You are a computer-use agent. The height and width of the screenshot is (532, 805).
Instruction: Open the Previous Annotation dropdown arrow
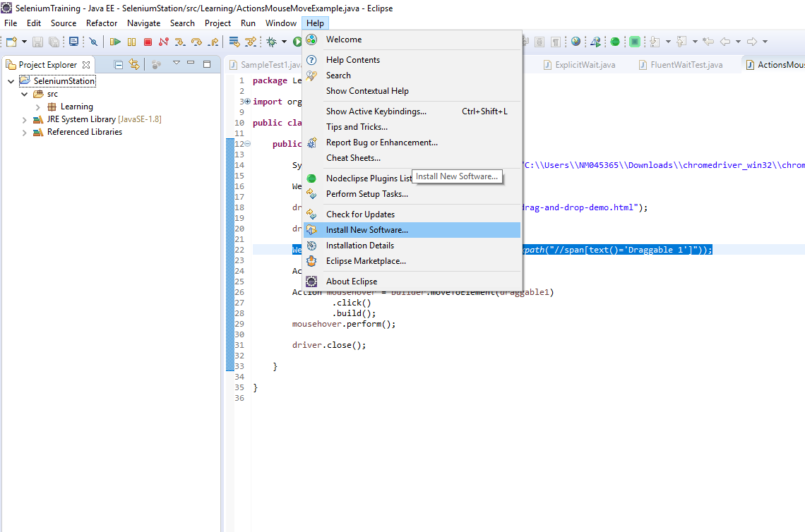(695, 42)
